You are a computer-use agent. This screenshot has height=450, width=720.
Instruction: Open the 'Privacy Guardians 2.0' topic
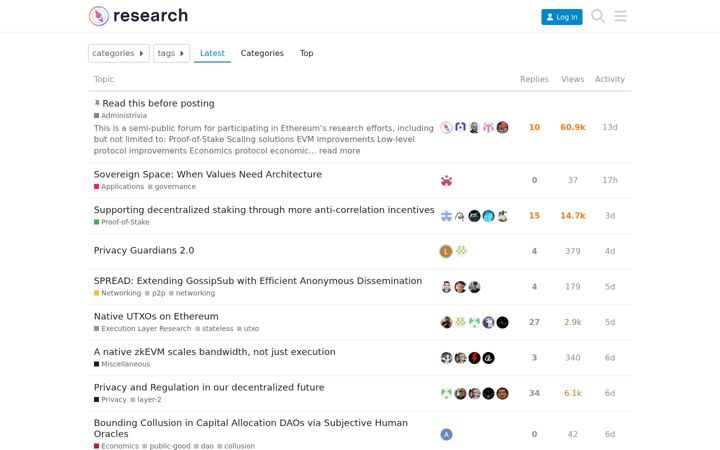tap(144, 250)
